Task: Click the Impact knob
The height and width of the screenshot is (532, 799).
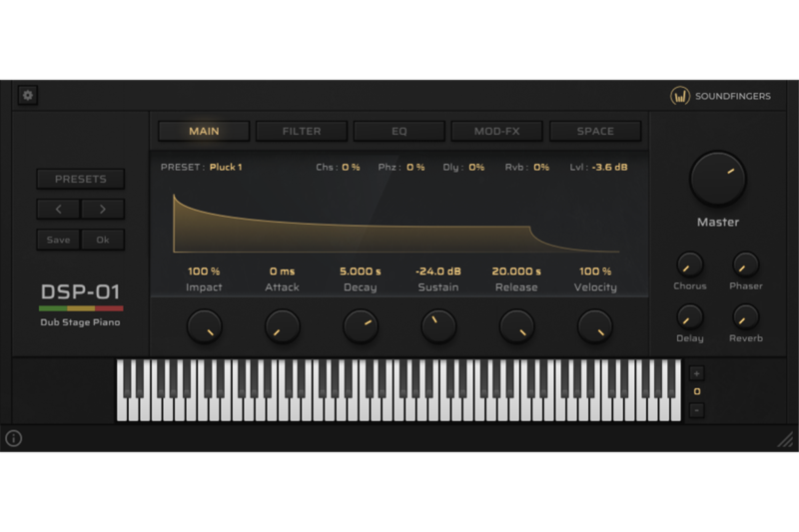Action: point(205,325)
